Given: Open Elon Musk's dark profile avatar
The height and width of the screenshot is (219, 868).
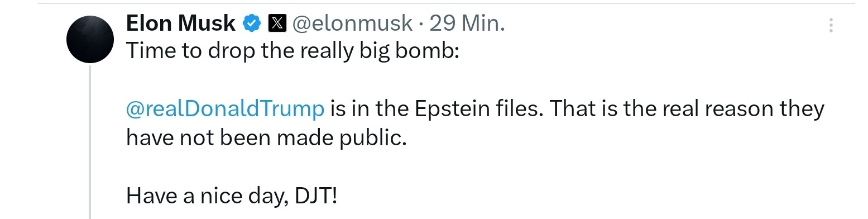Looking at the screenshot, I should click(90, 39).
